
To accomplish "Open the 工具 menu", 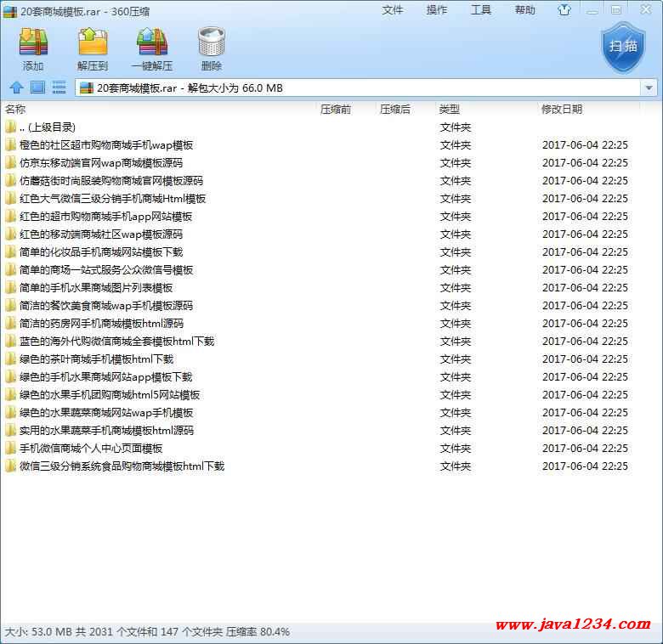I will 481,9.
